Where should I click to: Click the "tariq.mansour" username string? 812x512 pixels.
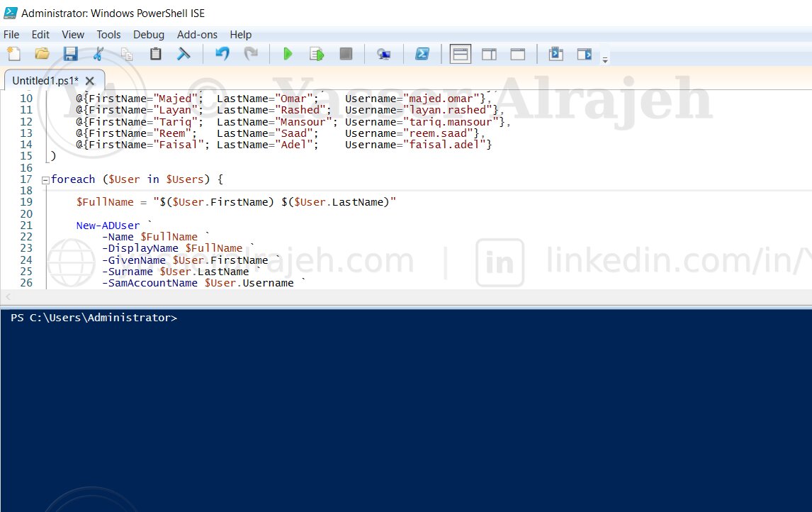pyautogui.click(x=451, y=122)
